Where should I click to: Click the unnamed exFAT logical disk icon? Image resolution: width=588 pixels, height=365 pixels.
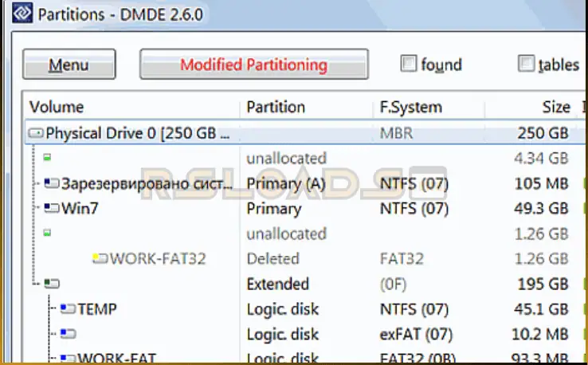click(x=68, y=333)
